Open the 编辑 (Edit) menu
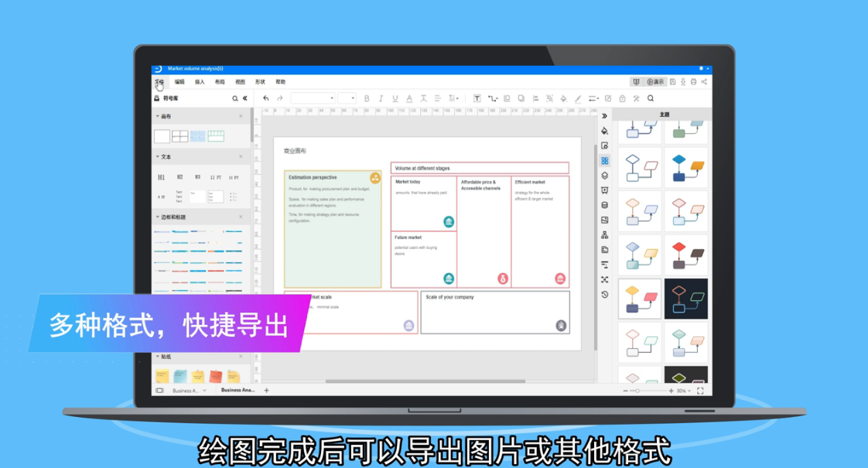This screenshot has width=868, height=468. [180, 82]
